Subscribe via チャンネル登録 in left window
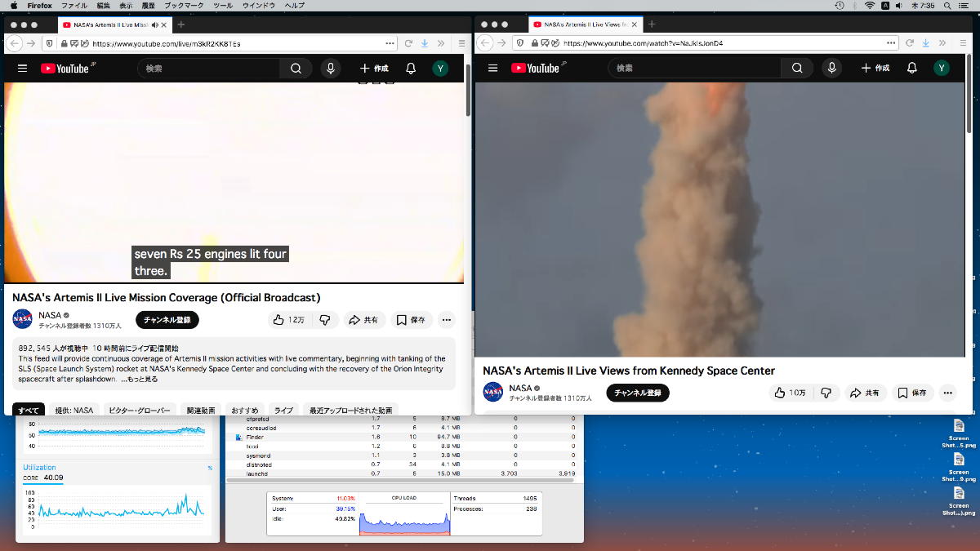 (167, 320)
